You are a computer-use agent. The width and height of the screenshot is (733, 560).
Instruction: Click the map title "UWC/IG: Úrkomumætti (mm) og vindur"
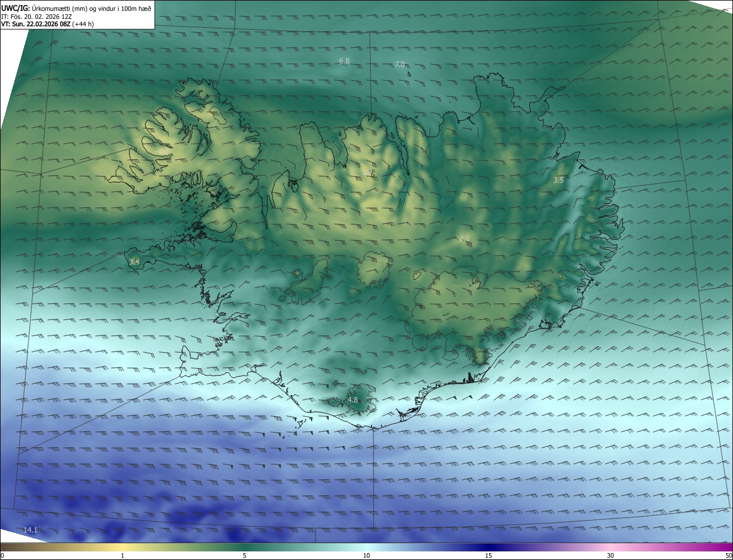pos(76,8)
